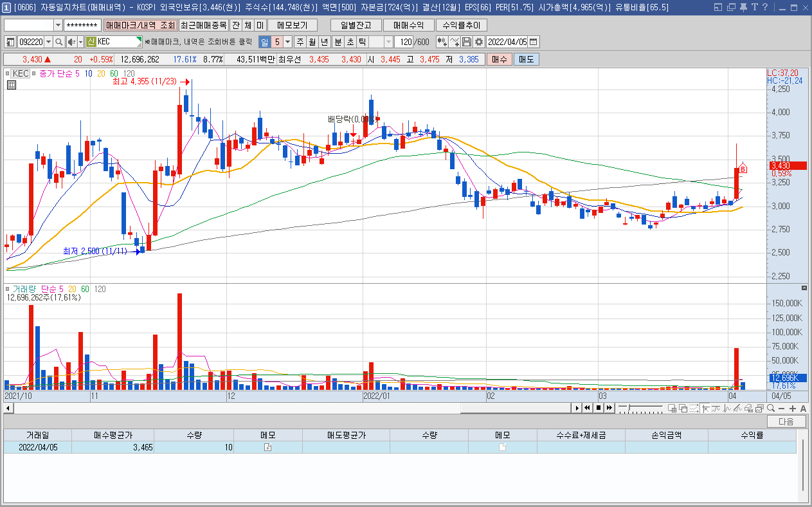Click the chart fast-forward button
812x507 pixels.
609,408
